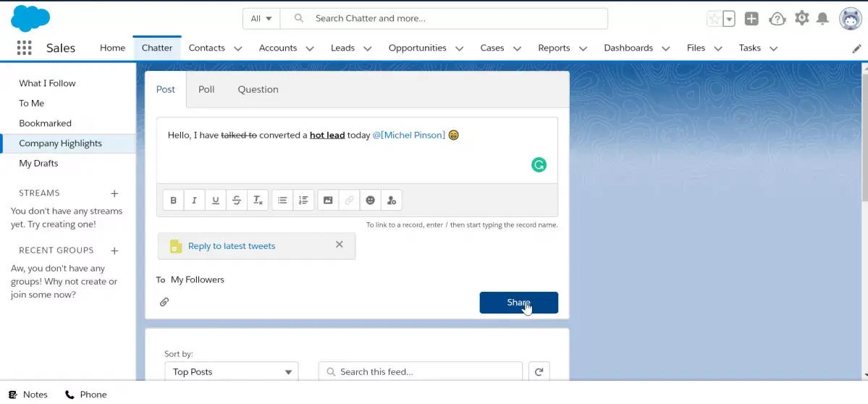Viewport: 868px width, 404px height.
Task: Click the Salesforce cloud logo
Action: click(30, 19)
